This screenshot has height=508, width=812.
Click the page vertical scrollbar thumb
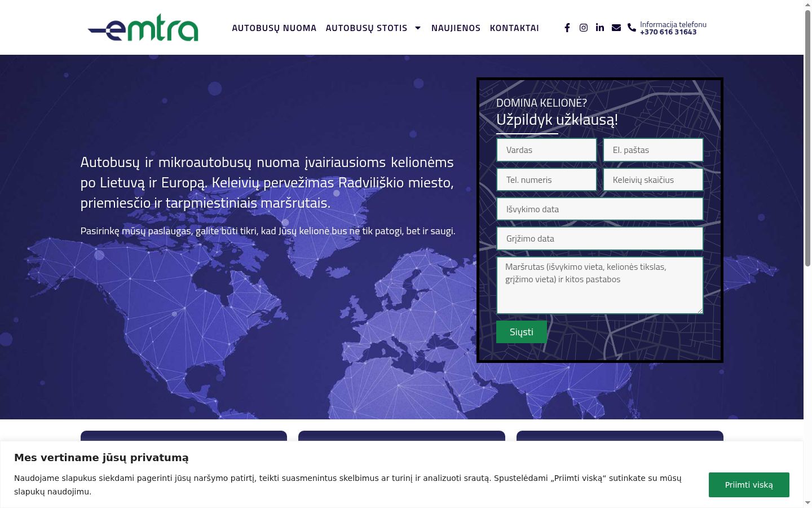coord(807,138)
